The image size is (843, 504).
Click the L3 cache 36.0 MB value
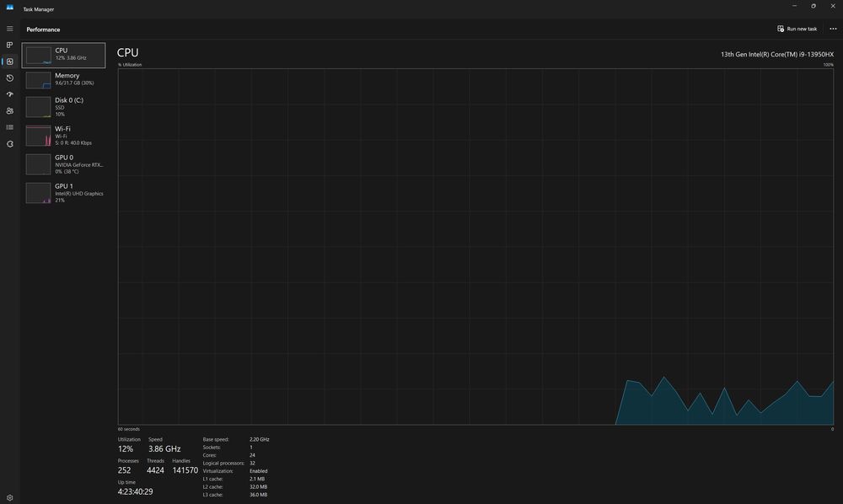point(258,495)
